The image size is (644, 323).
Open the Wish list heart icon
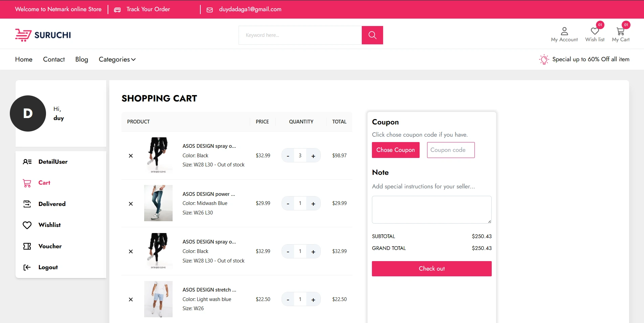(595, 31)
